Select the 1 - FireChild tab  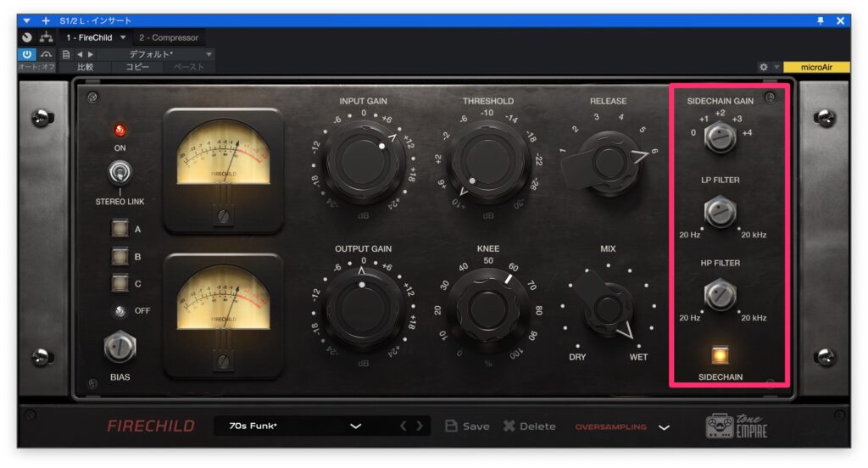(x=92, y=37)
